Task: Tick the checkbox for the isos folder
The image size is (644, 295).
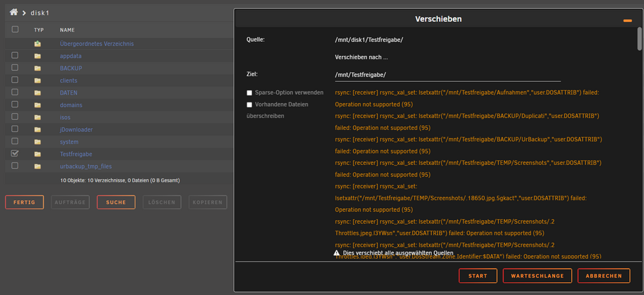Action: click(x=15, y=117)
